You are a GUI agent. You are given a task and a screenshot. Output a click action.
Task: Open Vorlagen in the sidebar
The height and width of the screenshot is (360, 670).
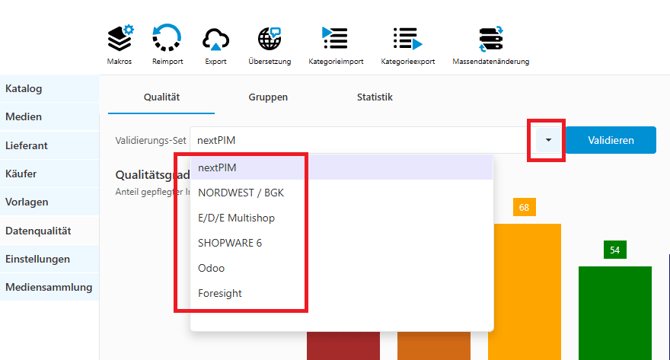point(50,202)
